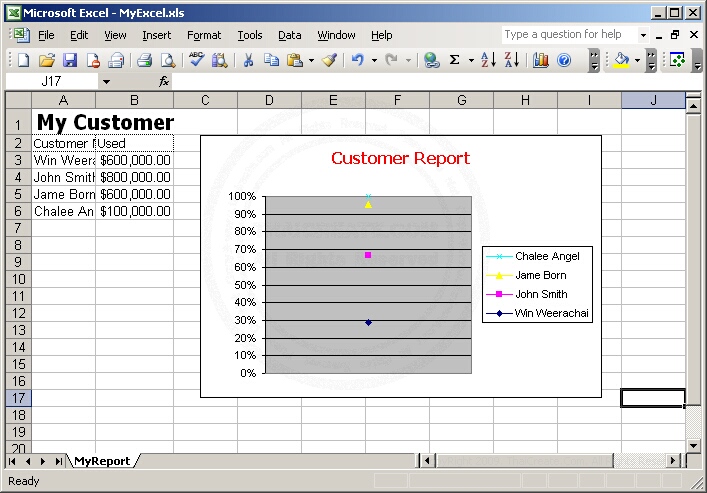The image size is (707, 493).
Task: Activate the Format Painter brush
Action: click(330, 60)
